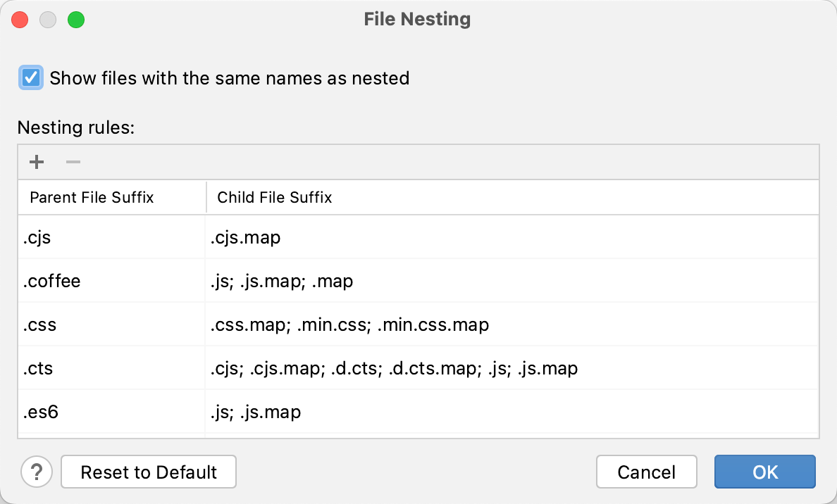Select the .cjs nesting rule row
Viewport: 837px width, 504px height.
click(x=106, y=237)
